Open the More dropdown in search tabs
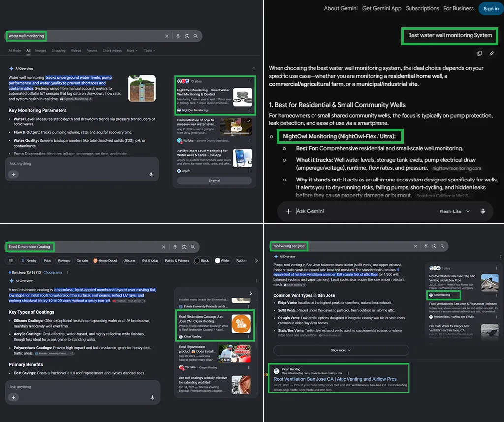504x422 pixels. 132,51
